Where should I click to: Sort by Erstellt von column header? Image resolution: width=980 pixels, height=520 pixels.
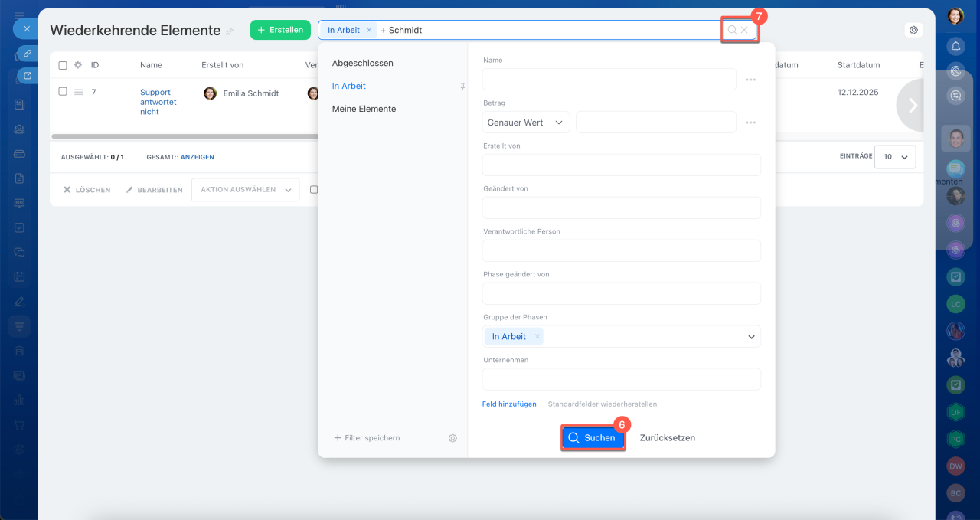coord(222,65)
